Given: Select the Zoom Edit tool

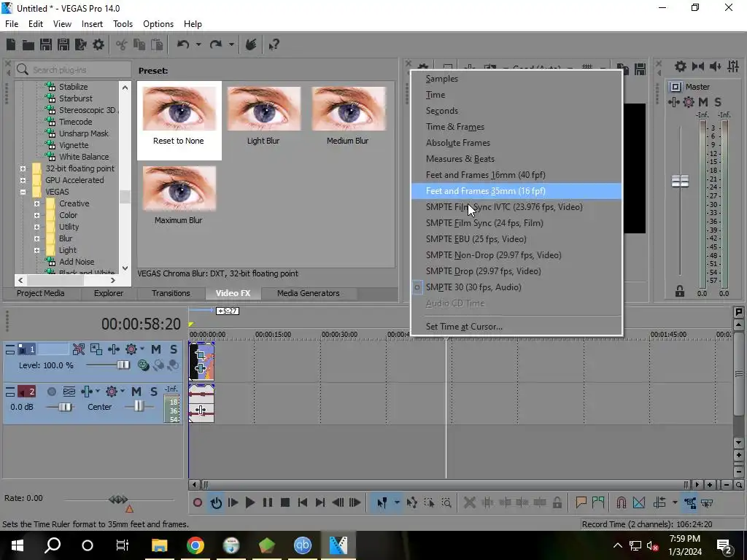Looking at the screenshot, I should click(x=446, y=502).
